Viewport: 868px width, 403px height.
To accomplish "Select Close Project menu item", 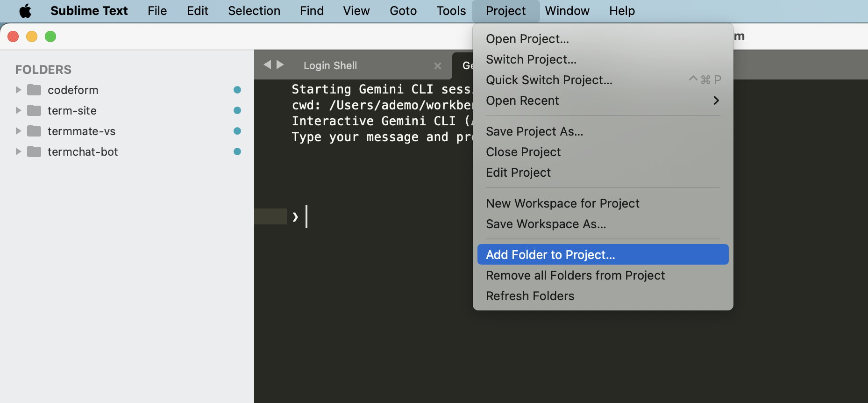I will 603,152.
